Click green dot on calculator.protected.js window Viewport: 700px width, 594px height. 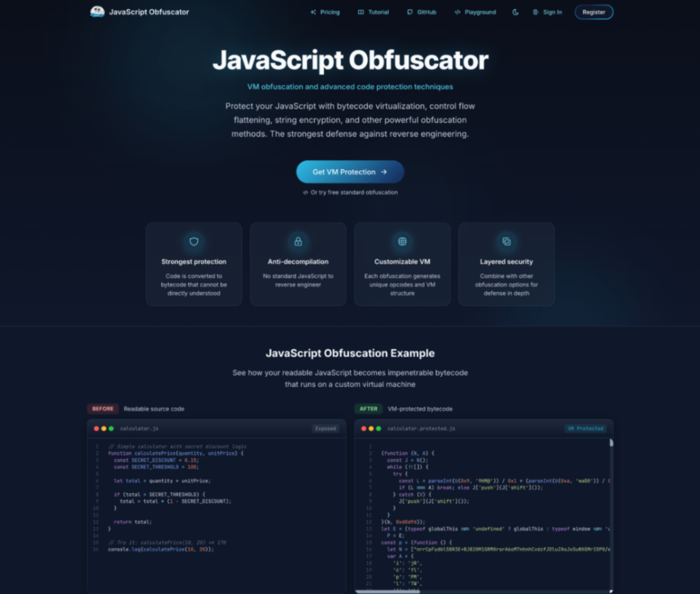tap(379, 429)
